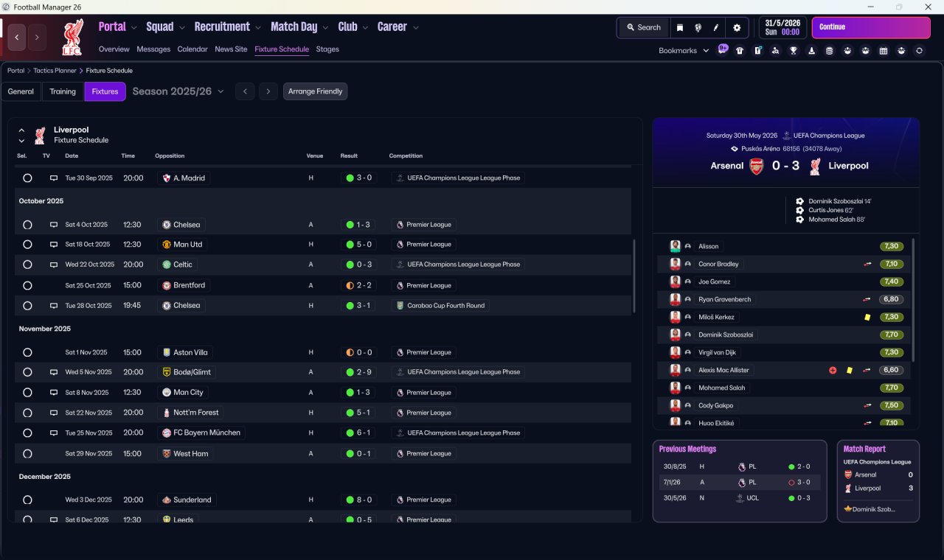Screen dimensions: 944x560
Task: Click the TV icon for A. Madrid fixture
Action: pyautogui.click(x=54, y=178)
